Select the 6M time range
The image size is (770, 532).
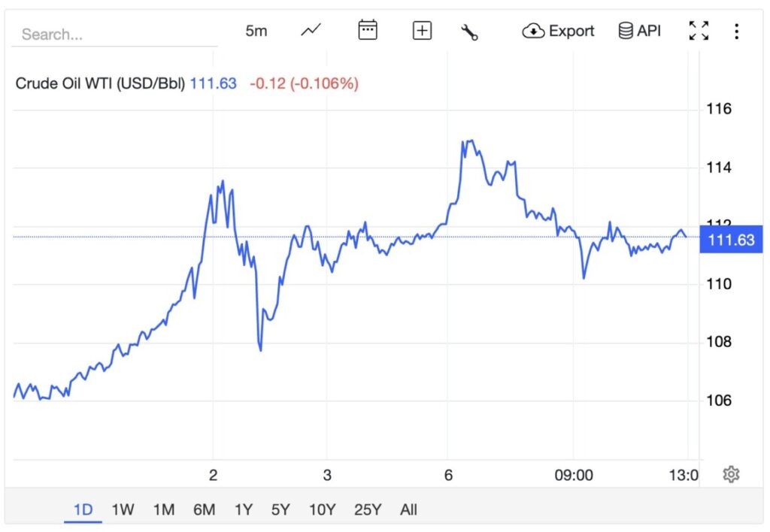[x=205, y=509]
